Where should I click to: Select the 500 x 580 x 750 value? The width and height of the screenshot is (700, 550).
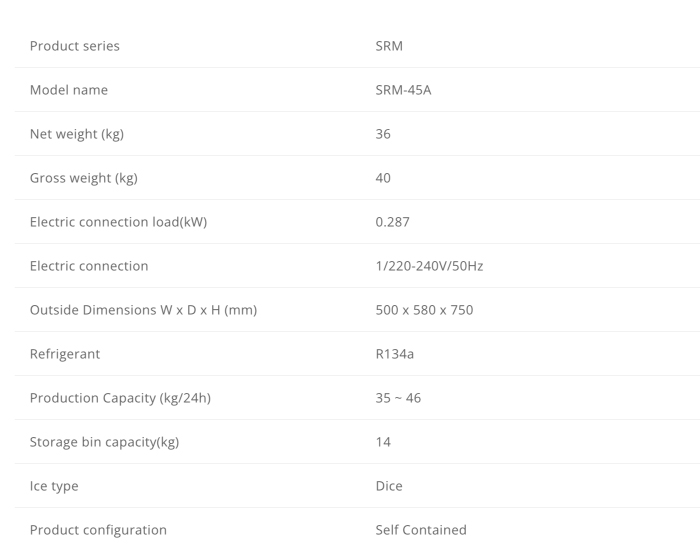pos(424,310)
